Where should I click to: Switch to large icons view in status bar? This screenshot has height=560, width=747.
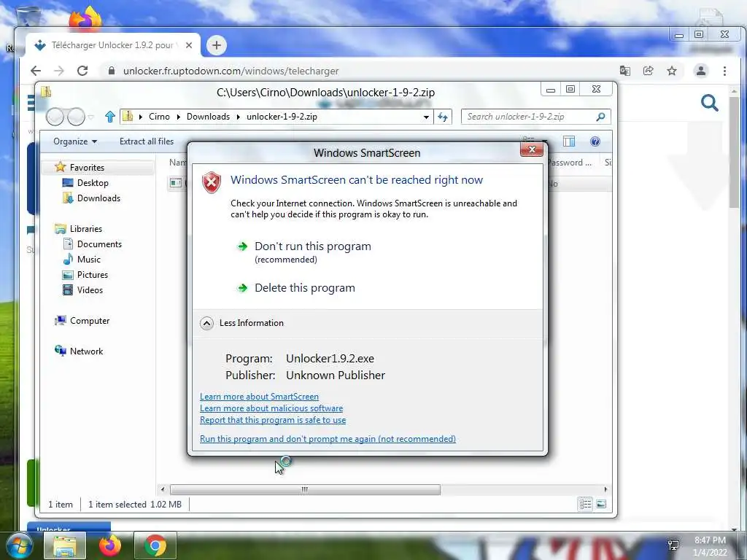click(x=601, y=504)
